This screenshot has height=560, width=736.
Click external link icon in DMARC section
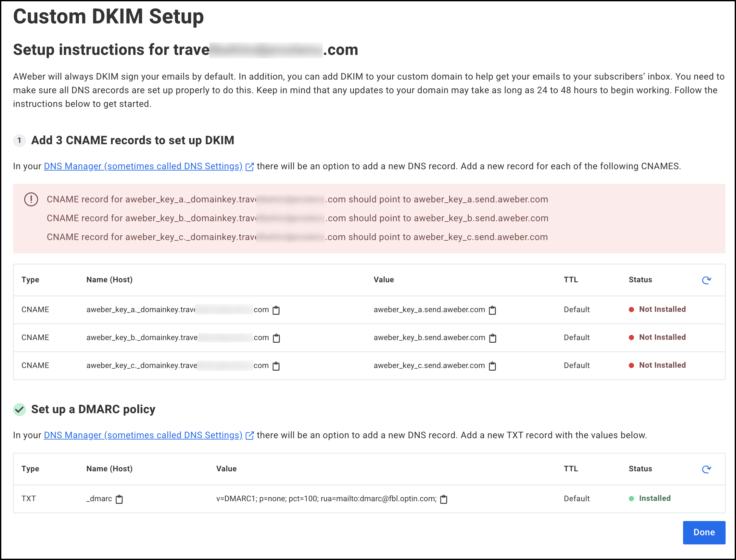click(x=250, y=436)
